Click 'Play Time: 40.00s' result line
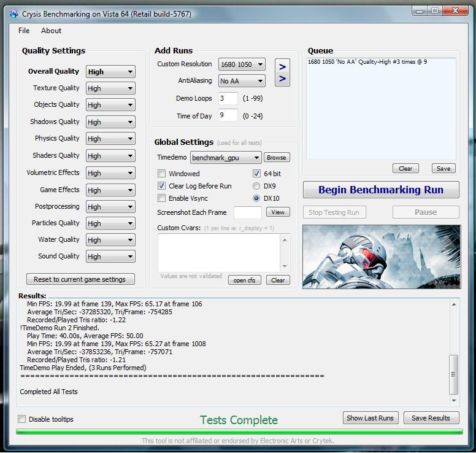 [85, 336]
